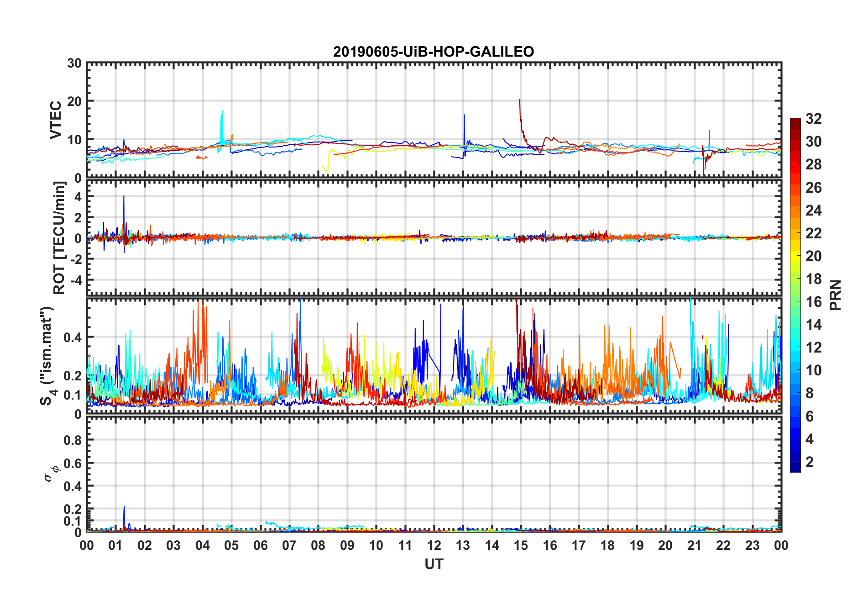The height and width of the screenshot is (590, 868).
Task: Click the PRN colorbar label
Action: [836, 295]
